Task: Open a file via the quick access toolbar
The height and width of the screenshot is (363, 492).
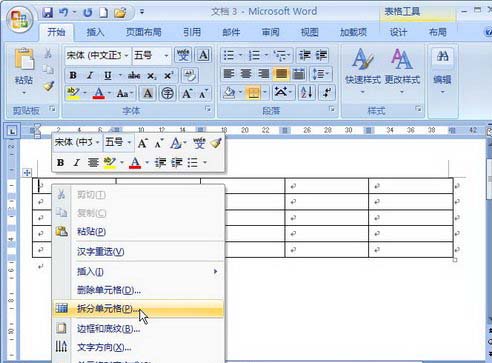Action: (120, 13)
